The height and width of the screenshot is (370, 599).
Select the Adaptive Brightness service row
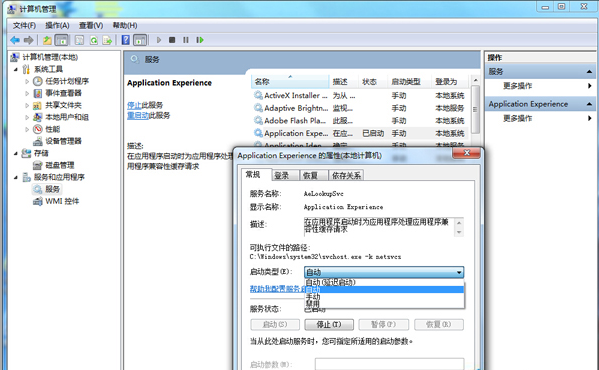tap(359, 108)
